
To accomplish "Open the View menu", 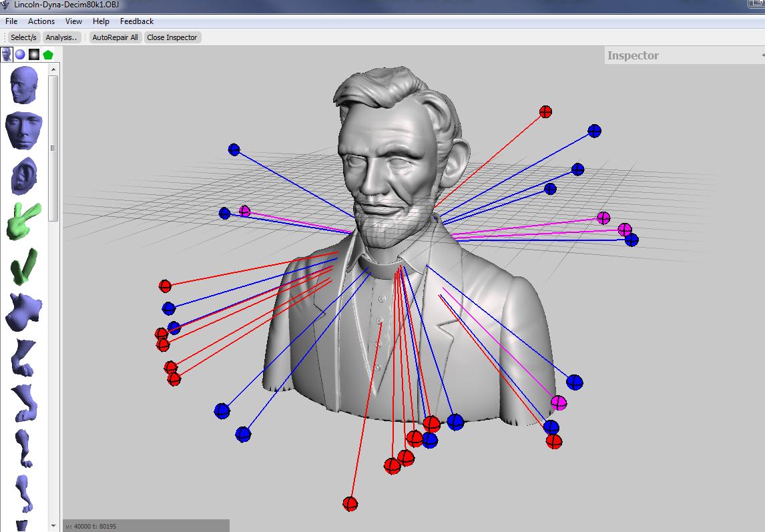I will 73,21.
